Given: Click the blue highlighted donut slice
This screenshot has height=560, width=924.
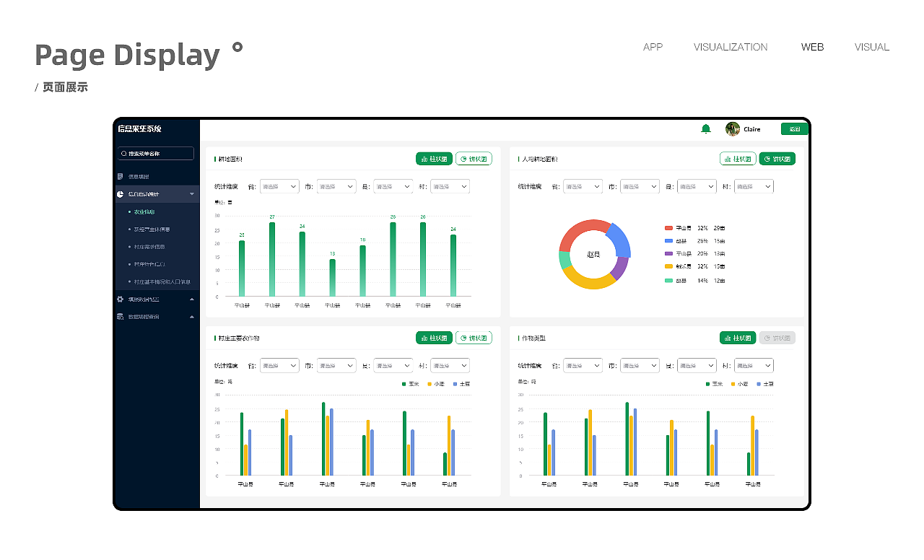Looking at the screenshot, I should point(621,240).
